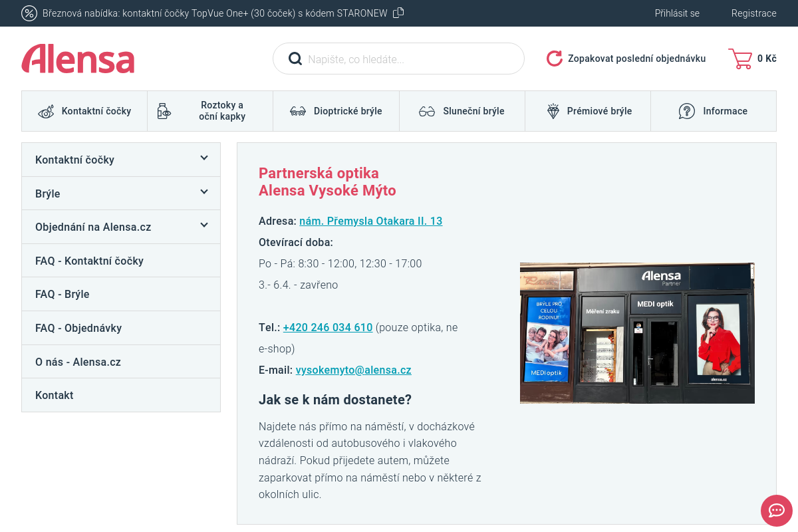Click the repeat order arrow icon
This screenshot has width=798, height=532.
(555, 59)
